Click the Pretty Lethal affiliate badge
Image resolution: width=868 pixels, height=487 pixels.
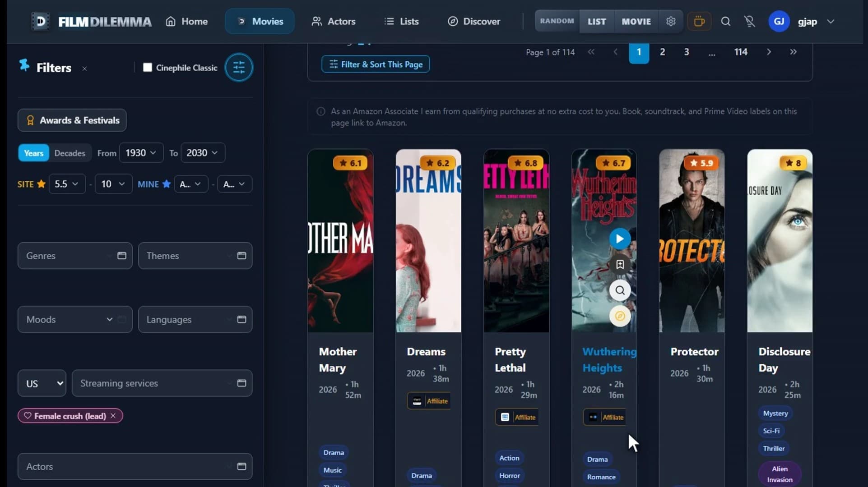(x=517, y=417)
